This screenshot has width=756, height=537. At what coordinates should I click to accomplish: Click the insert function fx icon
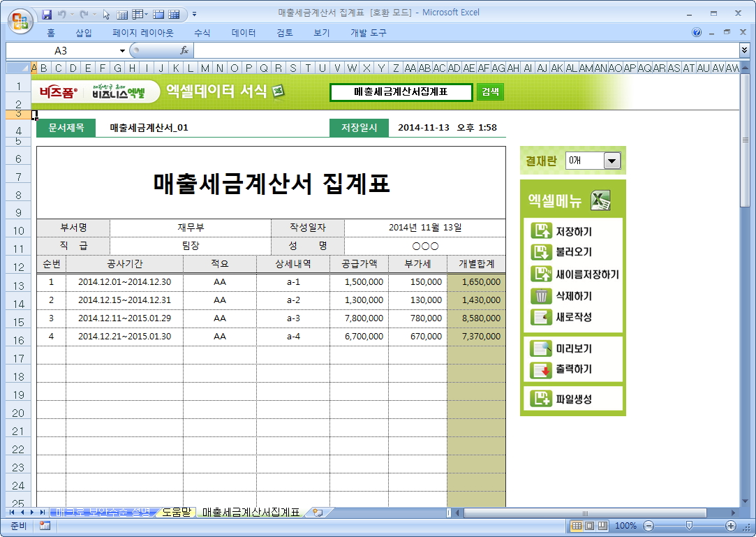click(184, 50)
